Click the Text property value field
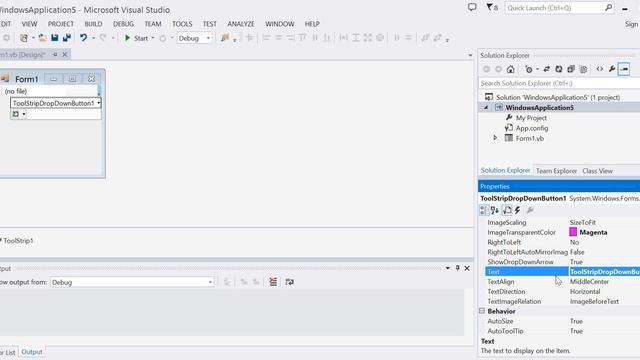 click(604, 272)
